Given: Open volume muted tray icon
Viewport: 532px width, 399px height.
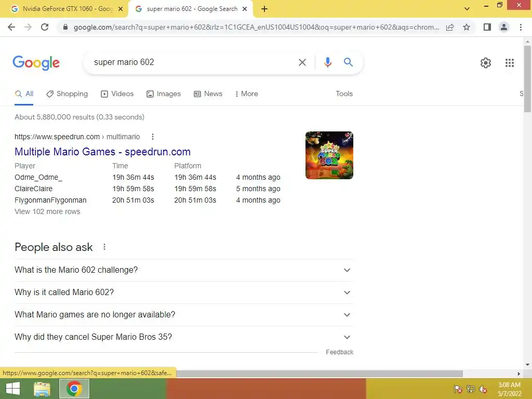Looking at the screenshot, I should tap(483, 389).
